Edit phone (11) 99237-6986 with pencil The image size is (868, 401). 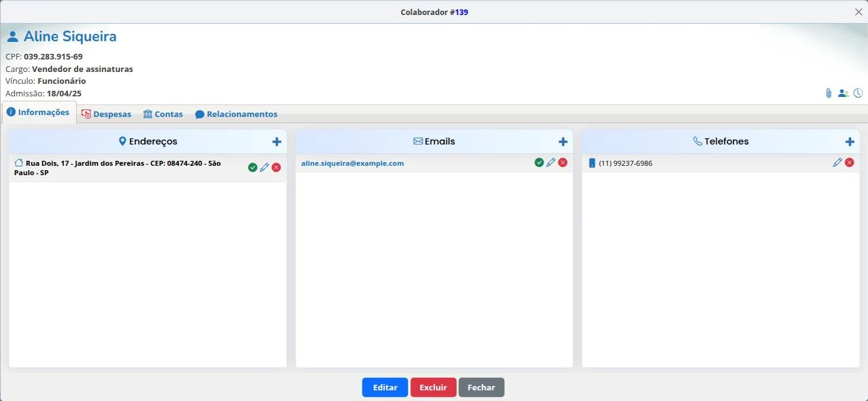coord(837,163)
